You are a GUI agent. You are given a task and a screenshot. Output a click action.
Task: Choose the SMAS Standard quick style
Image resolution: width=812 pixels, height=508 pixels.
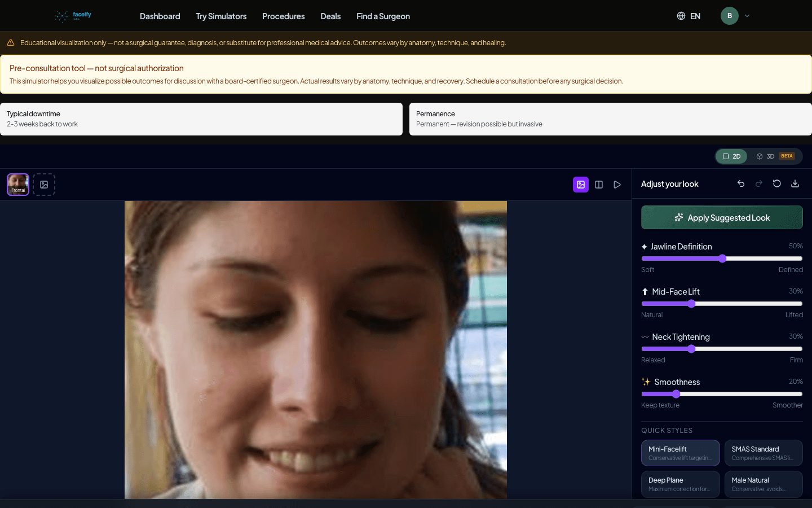[764, 453]
